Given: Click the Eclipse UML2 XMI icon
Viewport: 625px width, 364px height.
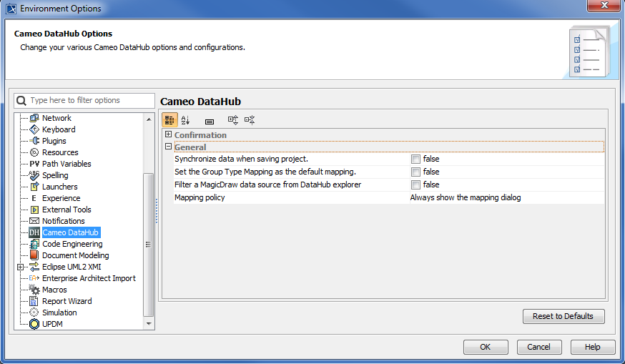Looking at the screenshot, I should click(34, 267).
